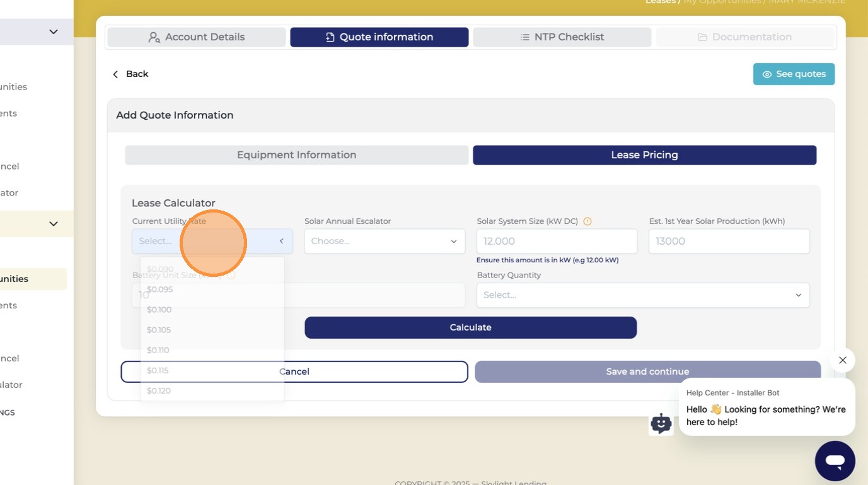This screenshot has width=868, height=485.
Task: Click the Calculate button
Action: coord(471,327)
